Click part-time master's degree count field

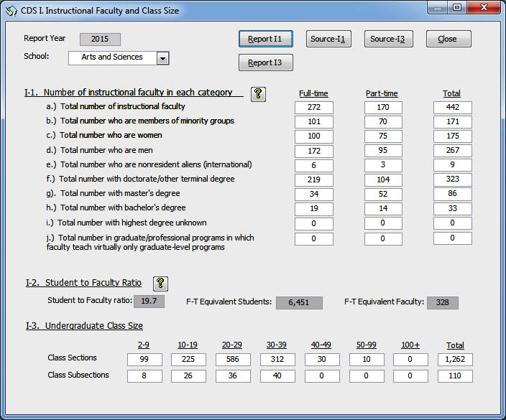pyautogui.click(x=383, y=194)
